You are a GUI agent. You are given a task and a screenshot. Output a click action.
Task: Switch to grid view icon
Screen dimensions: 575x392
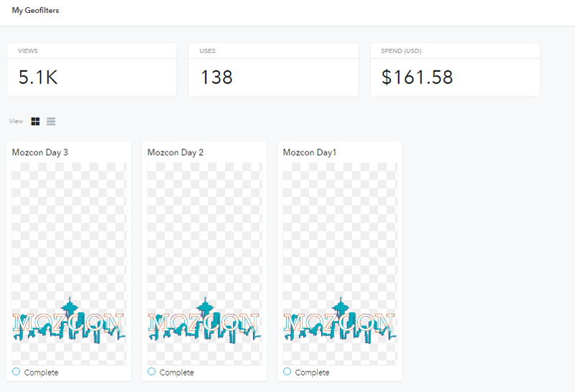tap(35, 121)
